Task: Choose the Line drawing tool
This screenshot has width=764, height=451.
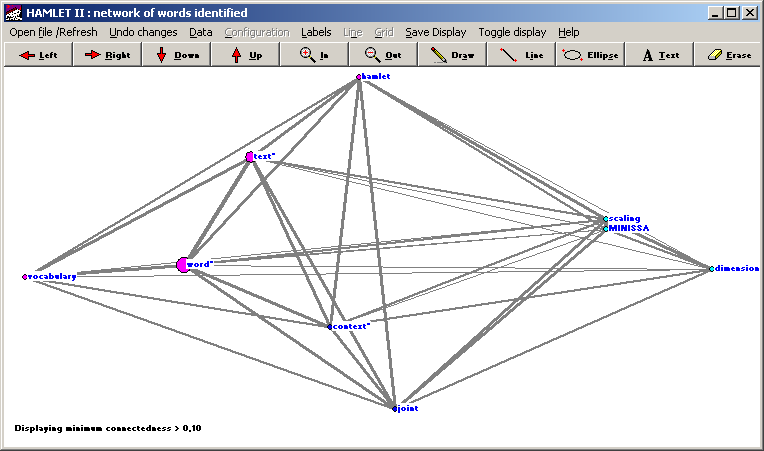Action: point(521,55)
